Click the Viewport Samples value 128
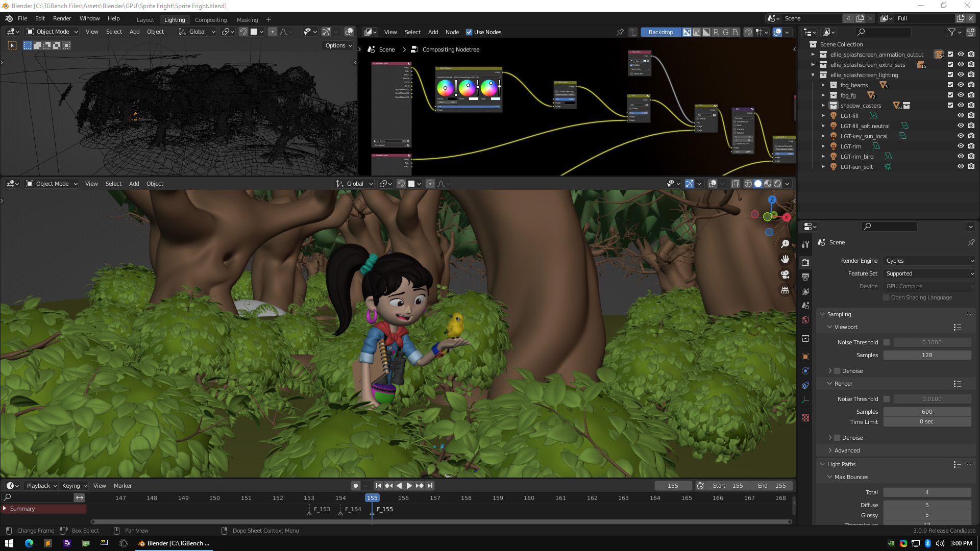This screenshot has width=980, height=551. click(x=927, y=355)
